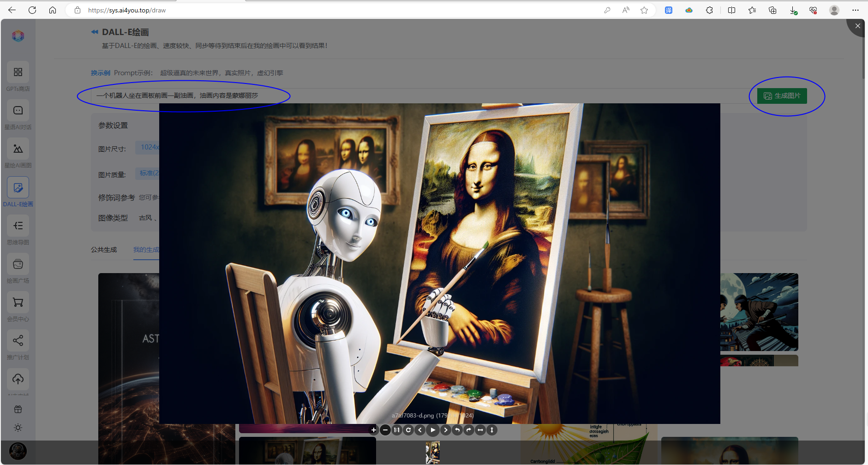Open the 标准 图片质量 quality dropdown
The height and width of the screenshot is (465, 868).
(147, 173)
